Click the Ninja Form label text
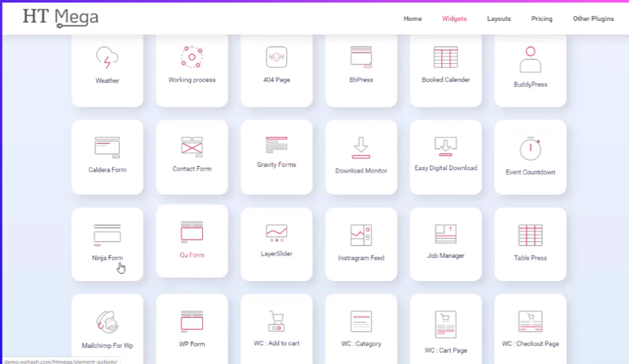 pos(107,258)
